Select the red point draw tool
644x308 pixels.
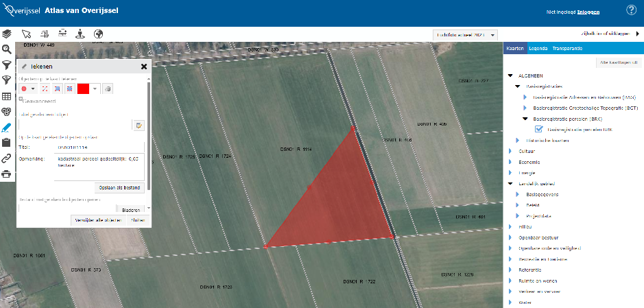pos(24,88)
